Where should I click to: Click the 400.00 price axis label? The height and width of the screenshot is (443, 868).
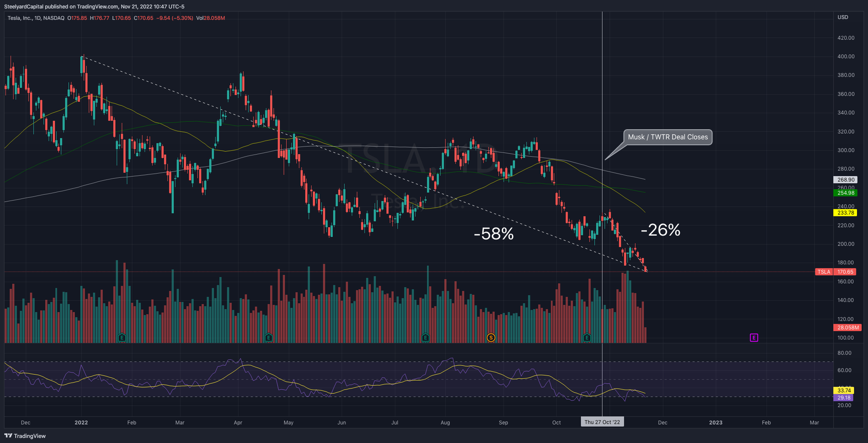(846, 56)
